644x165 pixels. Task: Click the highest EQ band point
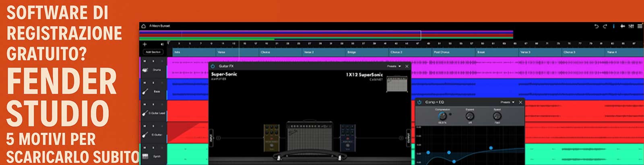tap(491, 148)
